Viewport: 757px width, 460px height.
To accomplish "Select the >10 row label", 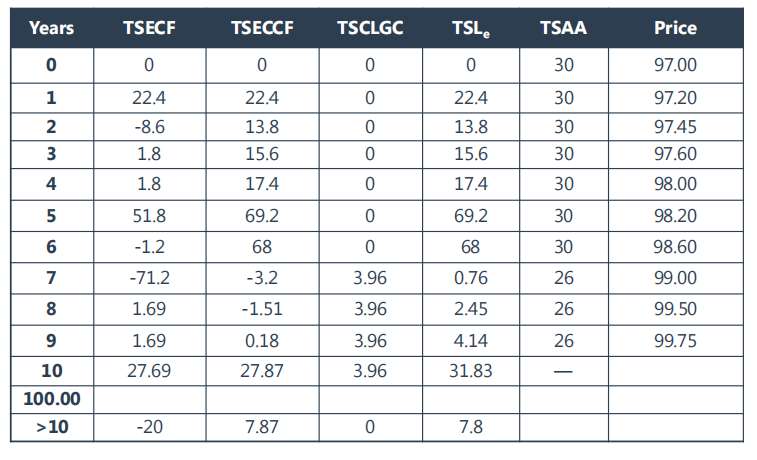I will (x=51, y=427).
